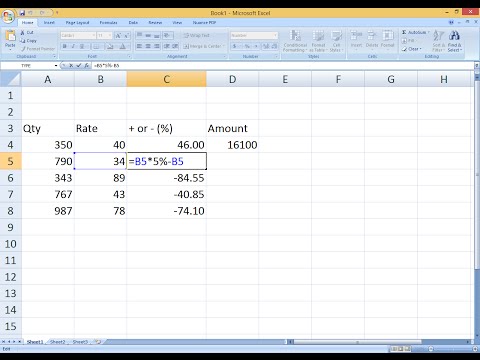The height and width of the screenshot is (360, 480).
Task: Switch to the Formulas tab
Action: (108, 23)
